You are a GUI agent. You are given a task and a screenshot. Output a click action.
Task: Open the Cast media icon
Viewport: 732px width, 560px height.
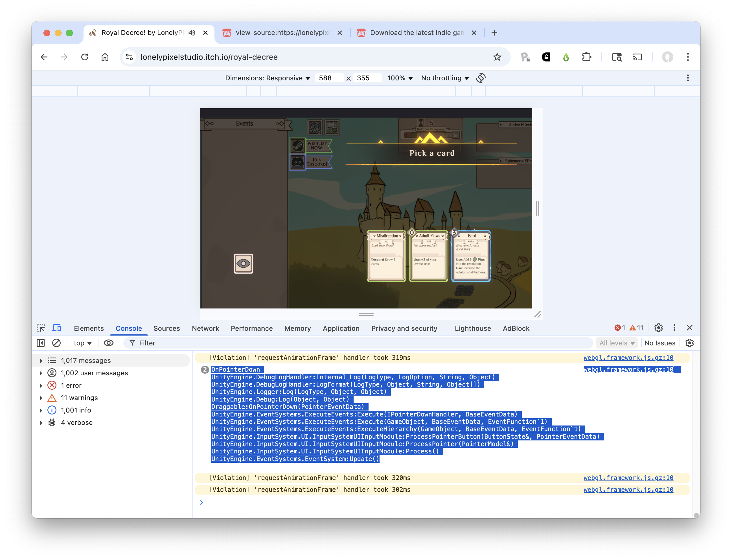point(637,57)
